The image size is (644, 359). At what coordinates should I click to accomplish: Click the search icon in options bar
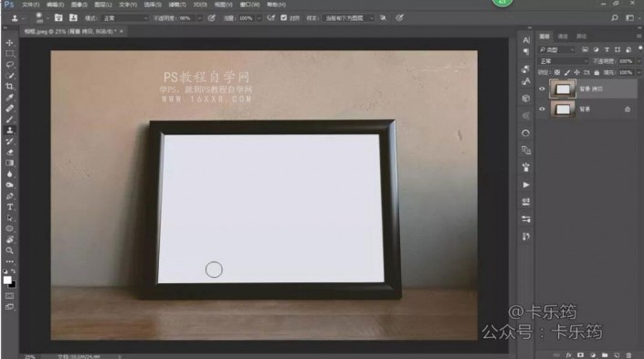click(x=615, y=17)
